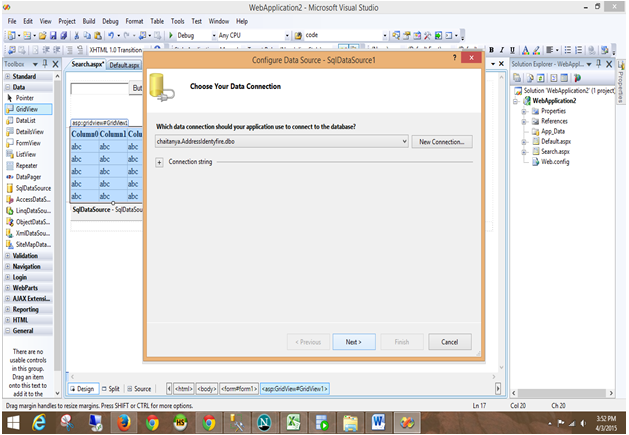This screenshot has width=629, height=435.
Task: Expand the Validation toolbox group
Action: 8,256
